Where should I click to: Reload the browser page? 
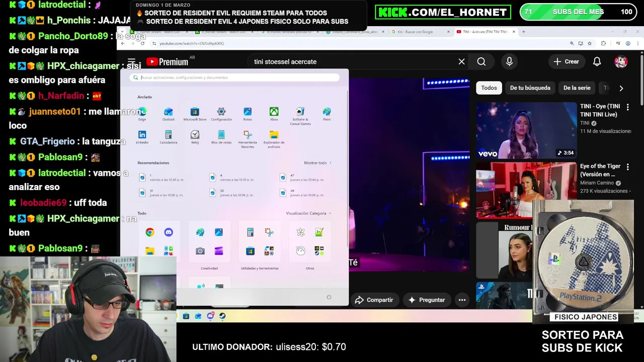click(x=142, y=43)
